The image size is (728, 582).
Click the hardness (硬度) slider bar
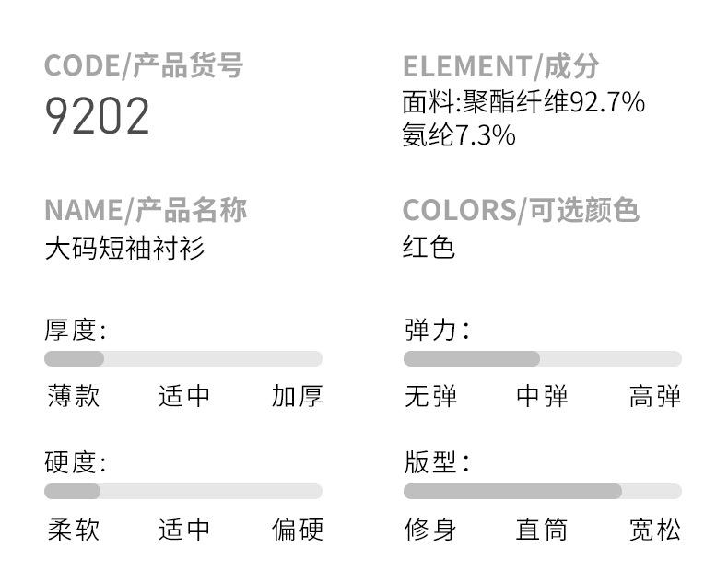182,492
